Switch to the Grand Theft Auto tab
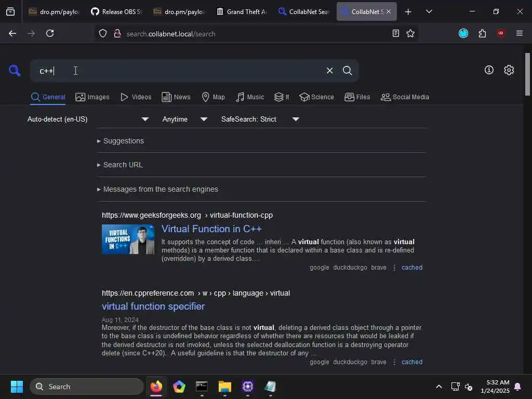Screen dimensions: 532x399 pyautogui.click(x=242, y=11)
